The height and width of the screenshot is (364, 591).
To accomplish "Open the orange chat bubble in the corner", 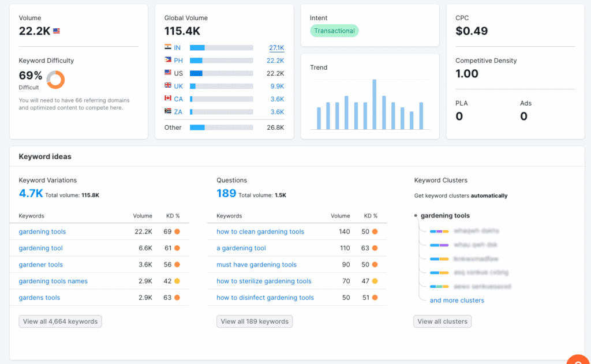I will [579, 361].
